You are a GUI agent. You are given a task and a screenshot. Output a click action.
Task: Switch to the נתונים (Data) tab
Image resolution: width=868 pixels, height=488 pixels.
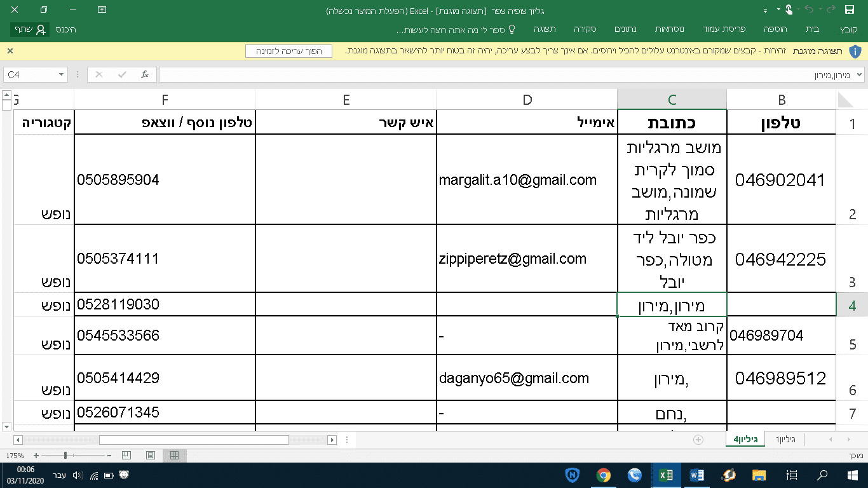tap(625, 29)
